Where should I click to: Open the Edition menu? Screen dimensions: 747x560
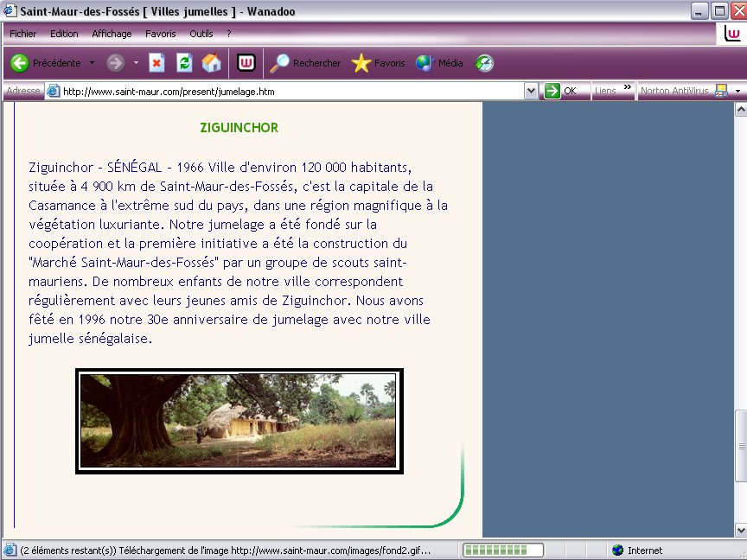[64, 34]
